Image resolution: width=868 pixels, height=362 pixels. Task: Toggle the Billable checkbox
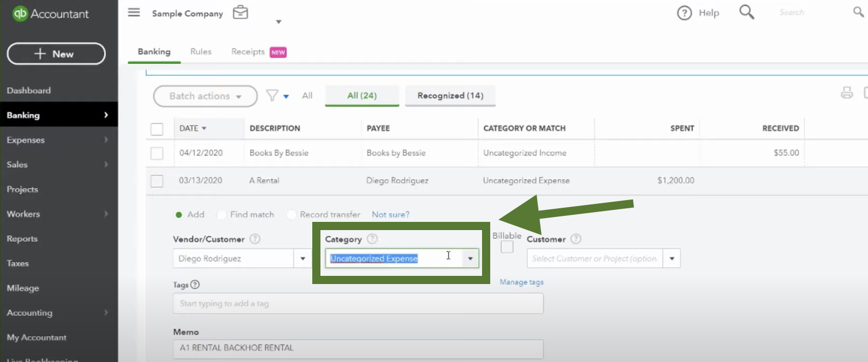tap(507, 247)
